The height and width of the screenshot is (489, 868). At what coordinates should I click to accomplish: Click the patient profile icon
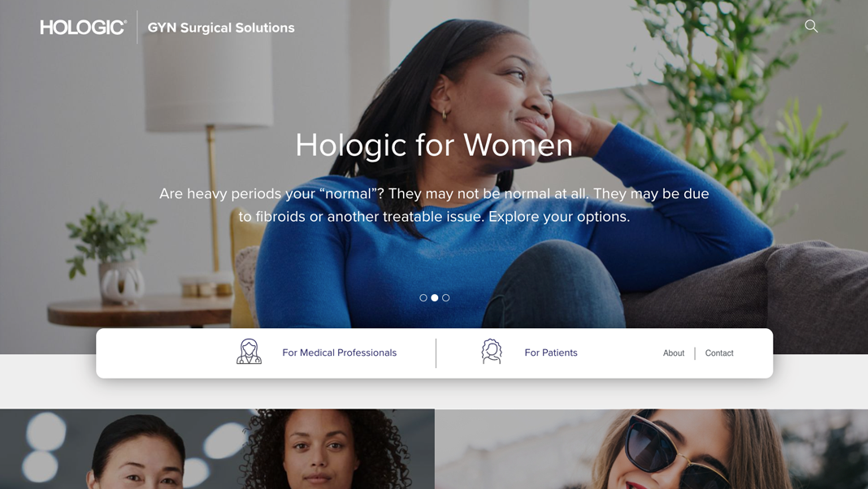click(491, 352)
